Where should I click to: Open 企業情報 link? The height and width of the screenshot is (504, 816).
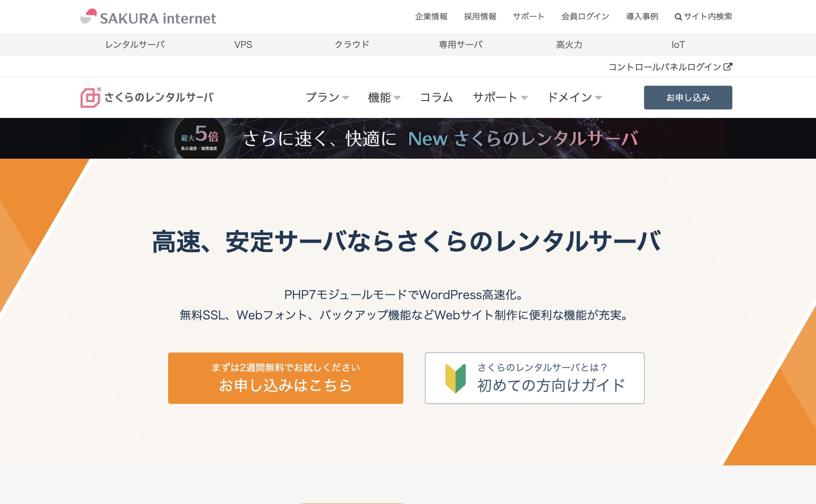pos(431,17)
